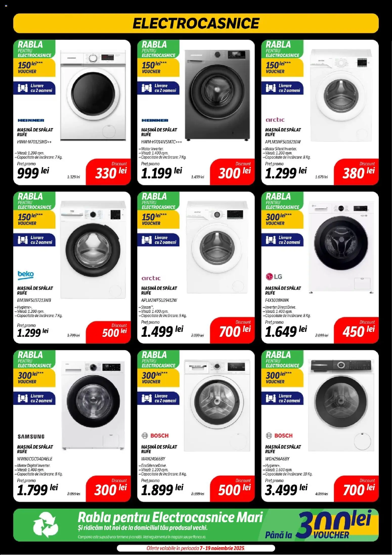Click the beko brand logo
This screenshot has width=392, height=555.
pos(26,275)
